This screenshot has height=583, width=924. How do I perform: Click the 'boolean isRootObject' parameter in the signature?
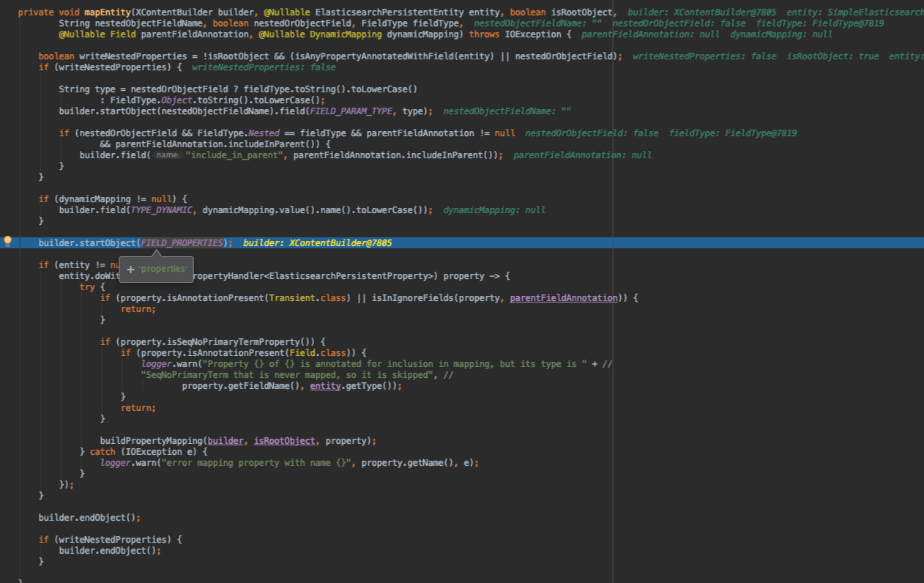pos(562,12)
